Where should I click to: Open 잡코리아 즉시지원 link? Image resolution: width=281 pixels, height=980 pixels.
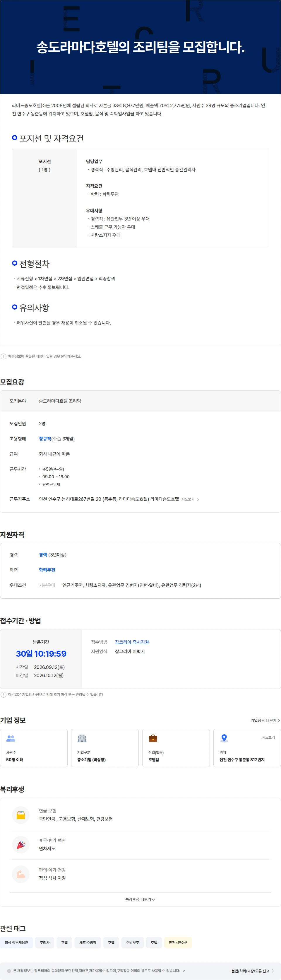click(132, 642)
